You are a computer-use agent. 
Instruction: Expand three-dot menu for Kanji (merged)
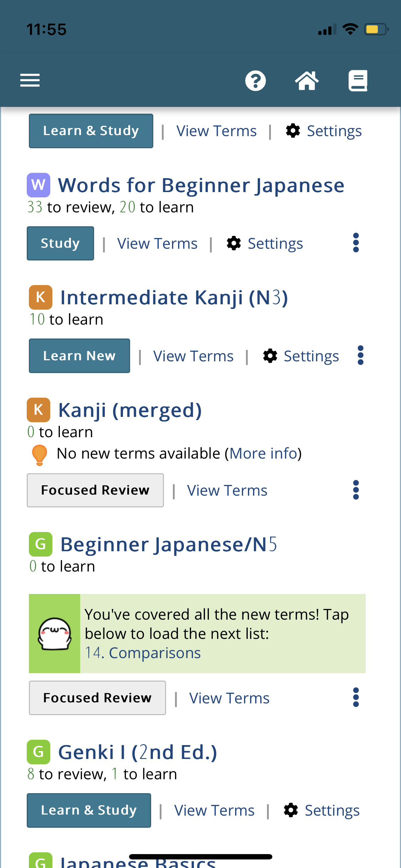pyautogui.click(x=356, y=490)
